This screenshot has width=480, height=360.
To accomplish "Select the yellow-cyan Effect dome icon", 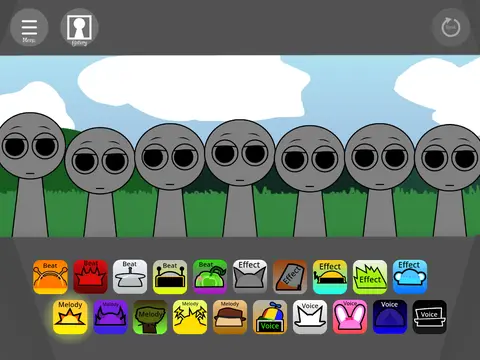I will (x=330, y=277).
